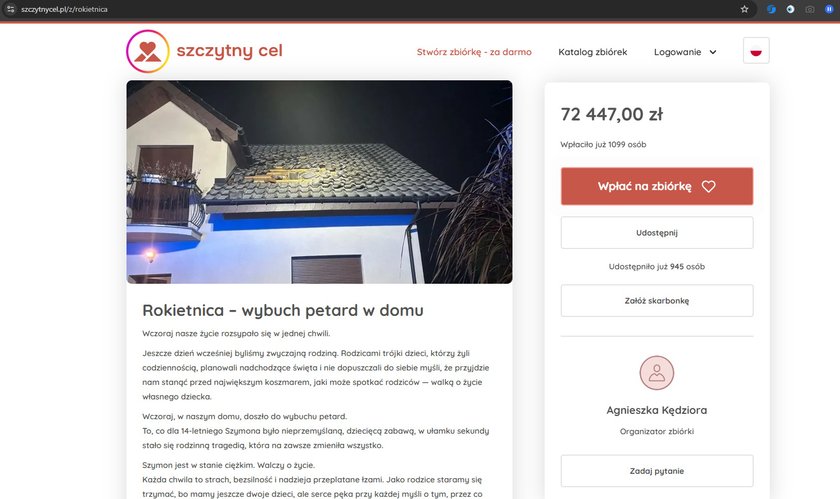Click Agnieszka Kędziora's avatar icon

(x=657, y=373)
